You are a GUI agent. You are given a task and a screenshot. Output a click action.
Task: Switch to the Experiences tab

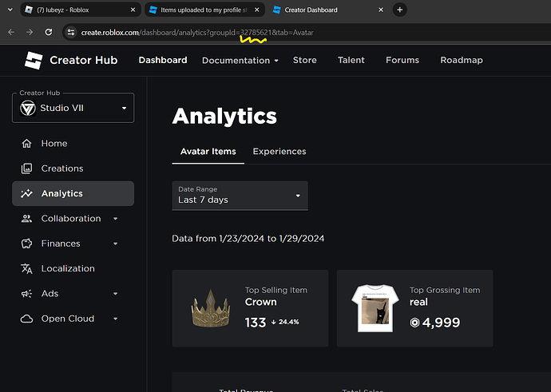click(x=279, y=152)
